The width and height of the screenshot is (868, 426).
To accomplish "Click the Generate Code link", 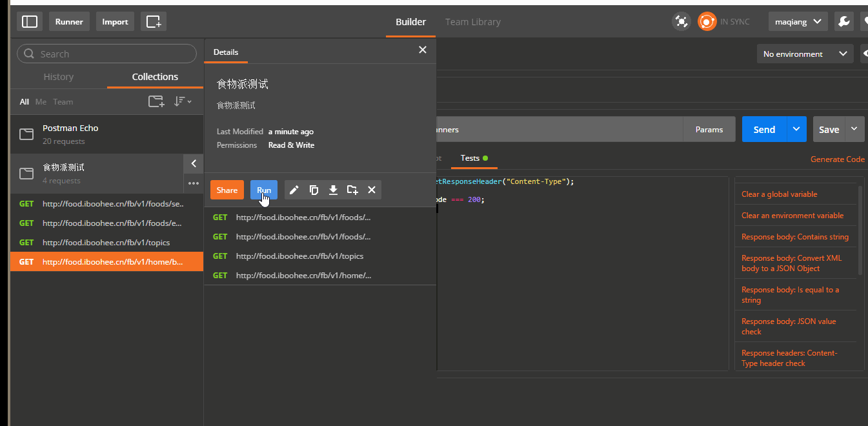I will pos(838,159).
